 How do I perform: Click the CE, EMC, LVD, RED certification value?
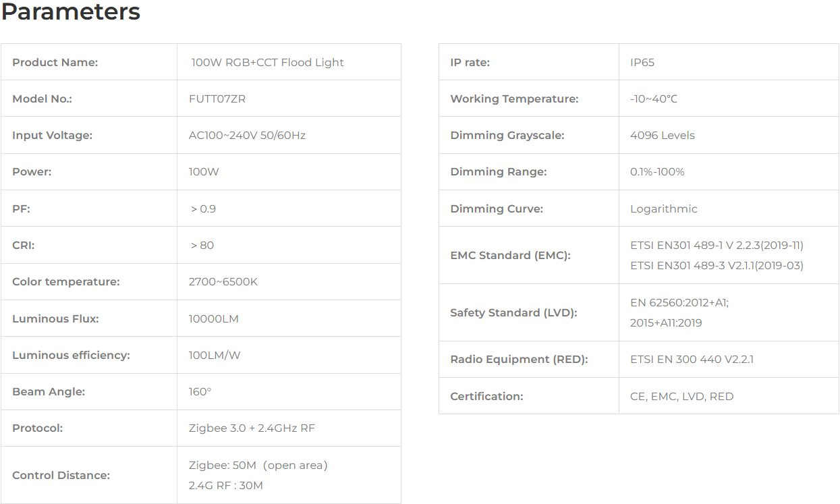point(682,396)
